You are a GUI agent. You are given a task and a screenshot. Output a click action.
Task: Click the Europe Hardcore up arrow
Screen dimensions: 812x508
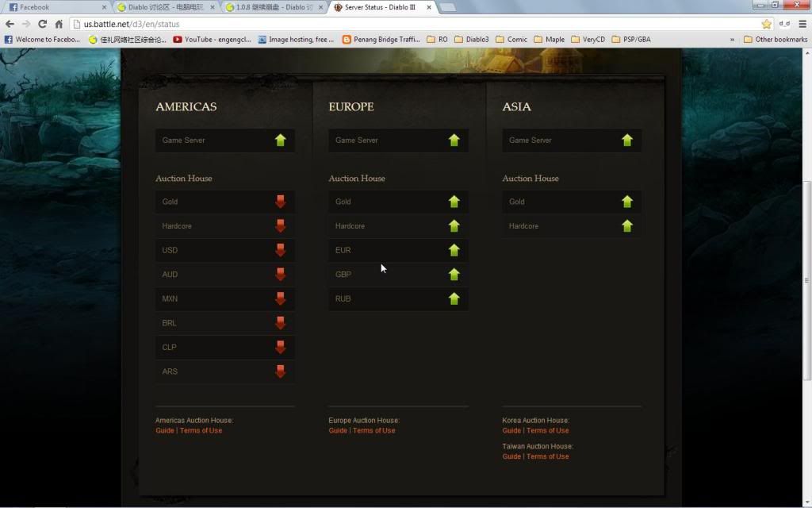point(454,226)
